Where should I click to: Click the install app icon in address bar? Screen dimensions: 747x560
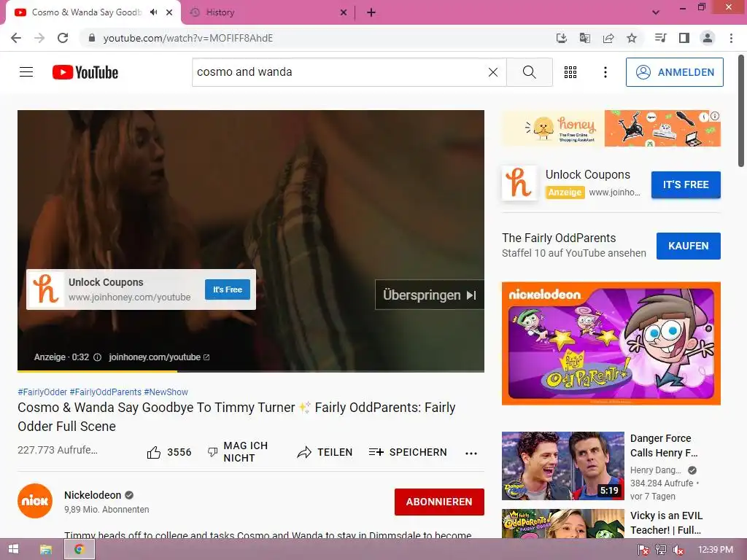(561, 38)
